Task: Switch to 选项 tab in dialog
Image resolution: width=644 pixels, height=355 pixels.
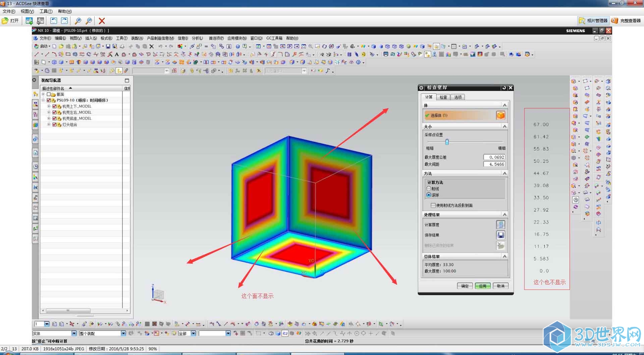Action: point(458,97)
